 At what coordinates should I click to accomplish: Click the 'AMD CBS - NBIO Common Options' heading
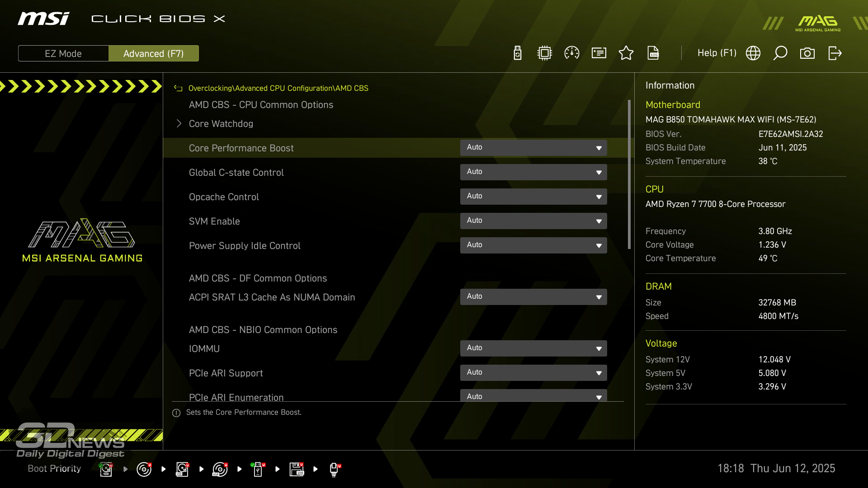tap(263, 330)
